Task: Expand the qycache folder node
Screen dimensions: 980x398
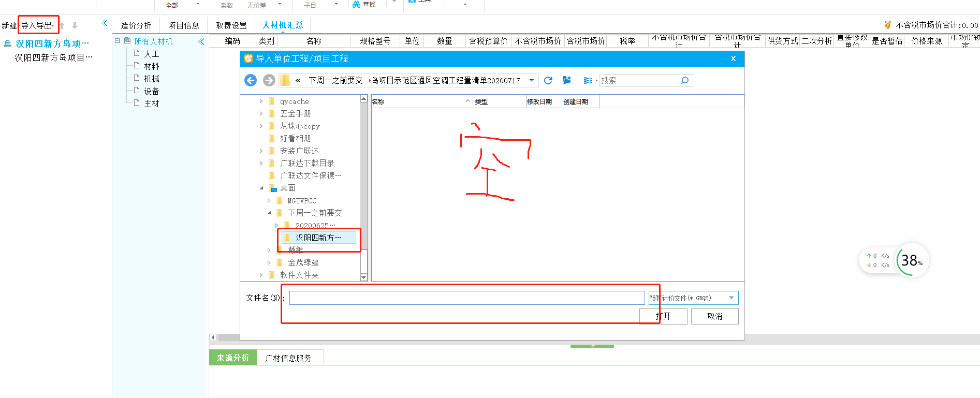Action: pos(261,101)
